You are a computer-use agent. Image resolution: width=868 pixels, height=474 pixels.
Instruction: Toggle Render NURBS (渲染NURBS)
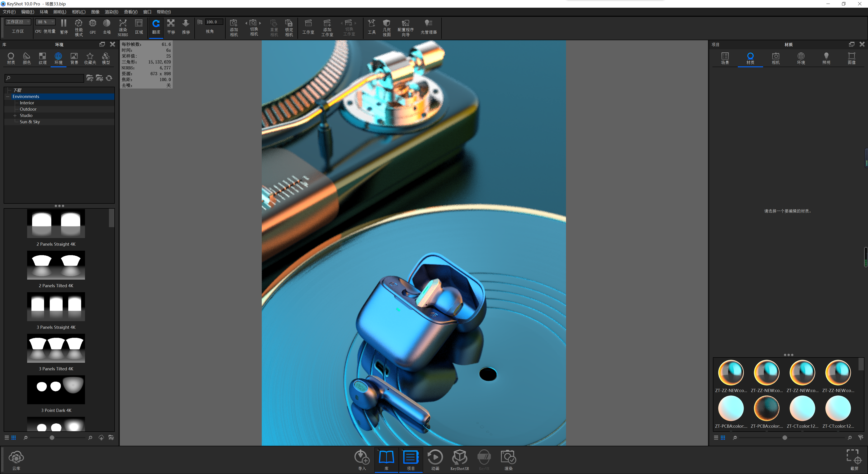[x=123, y=27]
